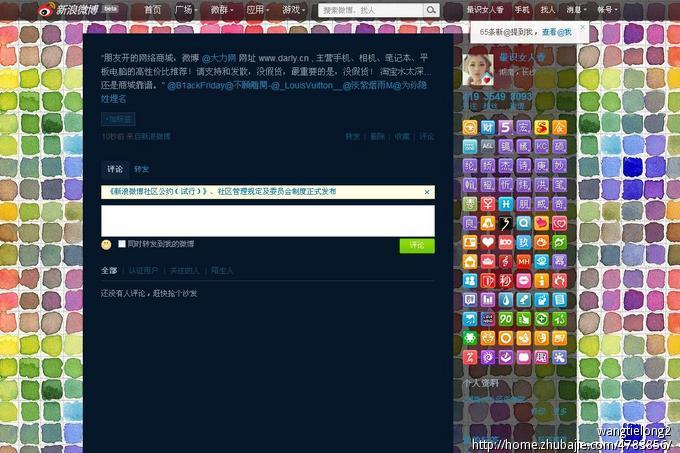This screenshot has width=680, height=453.
Task: Check 同时转发到我的微博 checkbox
Action: 122,244
